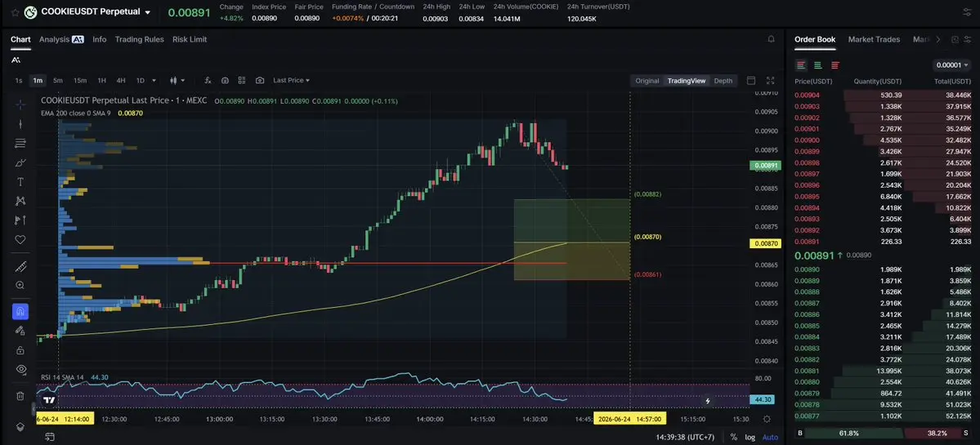980x445 pixels.
Task: Click the gauge icon in chart toolbar
Action: tap(225, 81)
